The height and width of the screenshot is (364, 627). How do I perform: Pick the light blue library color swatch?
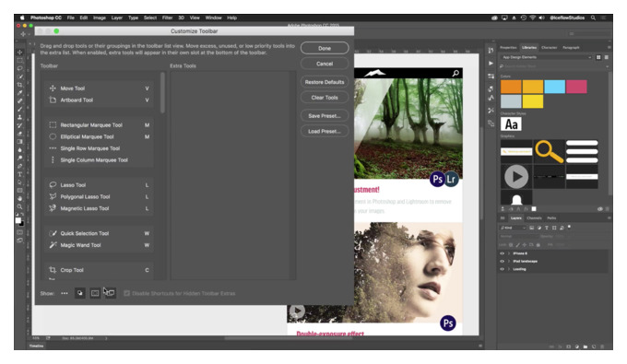pos(555,87)
